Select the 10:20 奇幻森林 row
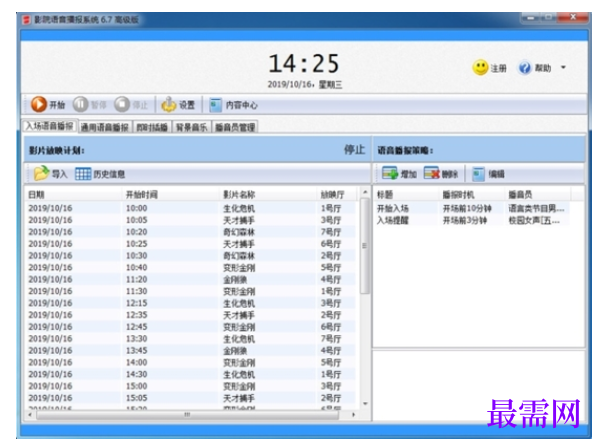This screenshot has height=445, width=599. 191,232
